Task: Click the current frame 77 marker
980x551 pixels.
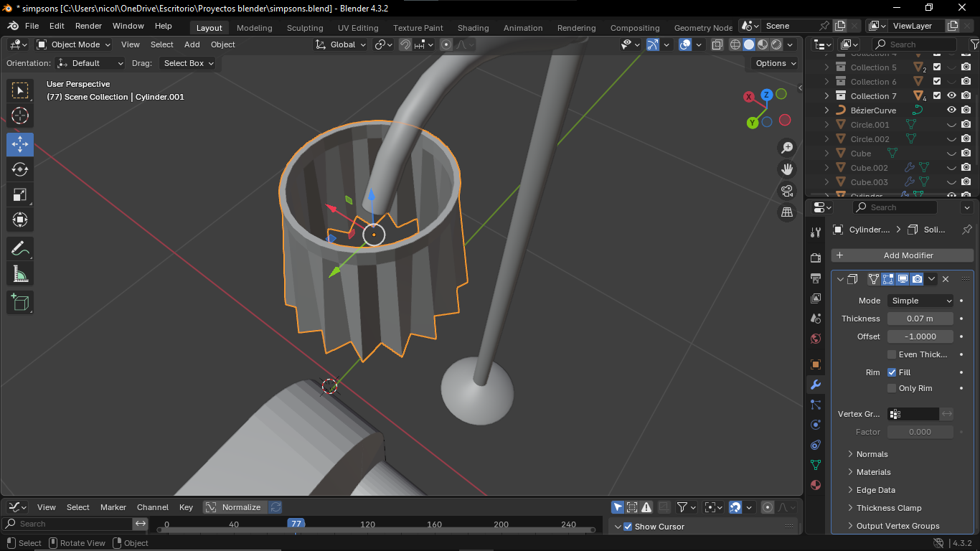Action: [x=296, y=524]
